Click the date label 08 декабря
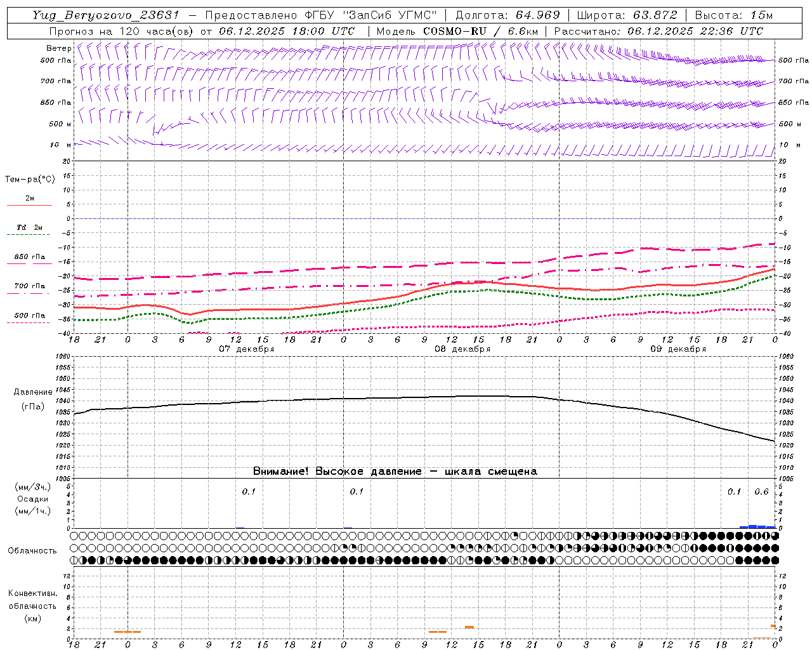 [x=462, y=349]
